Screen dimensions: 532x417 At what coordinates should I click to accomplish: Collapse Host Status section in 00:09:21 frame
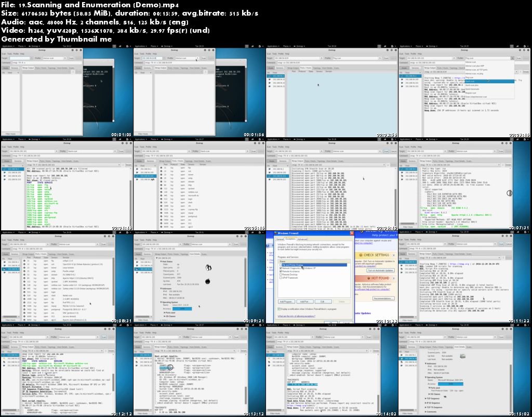pos(161,262)
